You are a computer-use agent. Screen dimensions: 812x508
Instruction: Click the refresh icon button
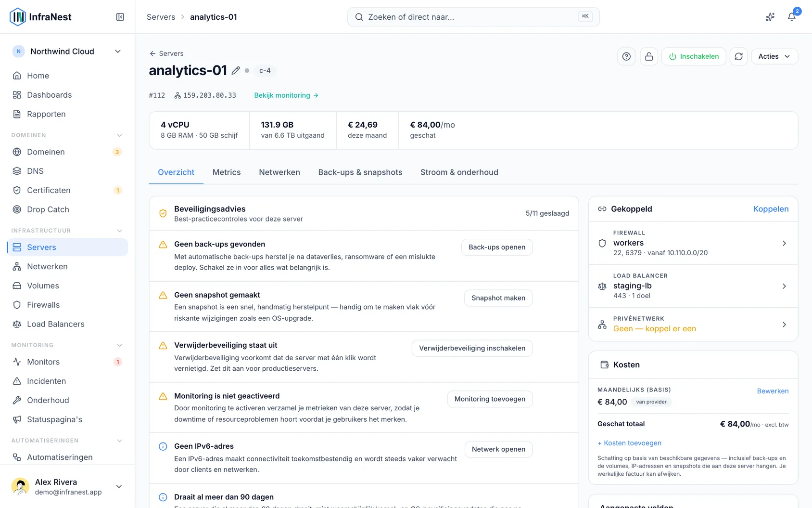pos(738,56)
